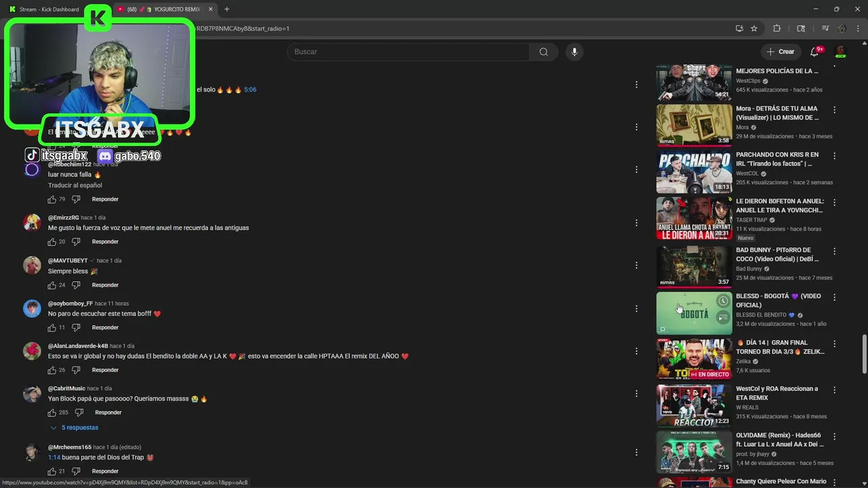Click the page vertical scrollbar thumb
868x488 pixels.
click(864, 353)
